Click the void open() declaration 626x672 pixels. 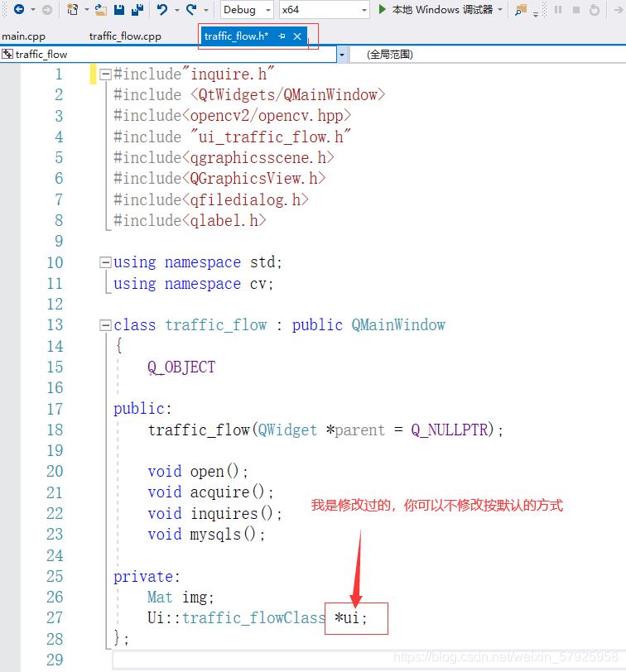coord(198,472)
